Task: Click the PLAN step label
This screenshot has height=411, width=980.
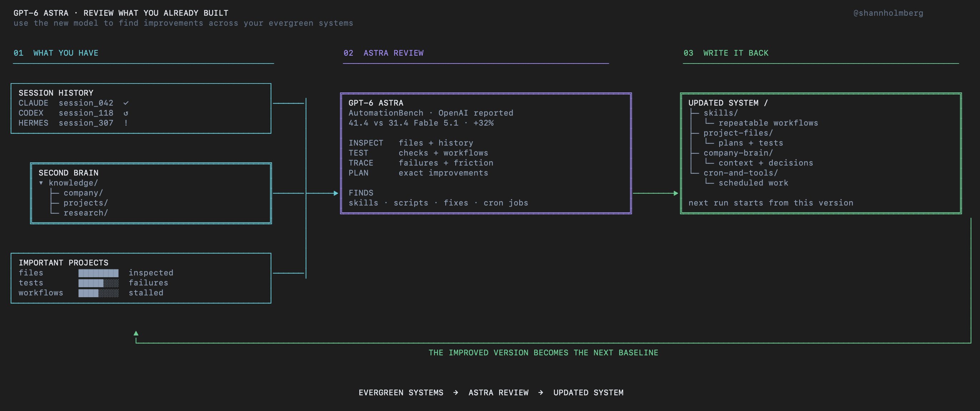Action: tap(358, 173)
